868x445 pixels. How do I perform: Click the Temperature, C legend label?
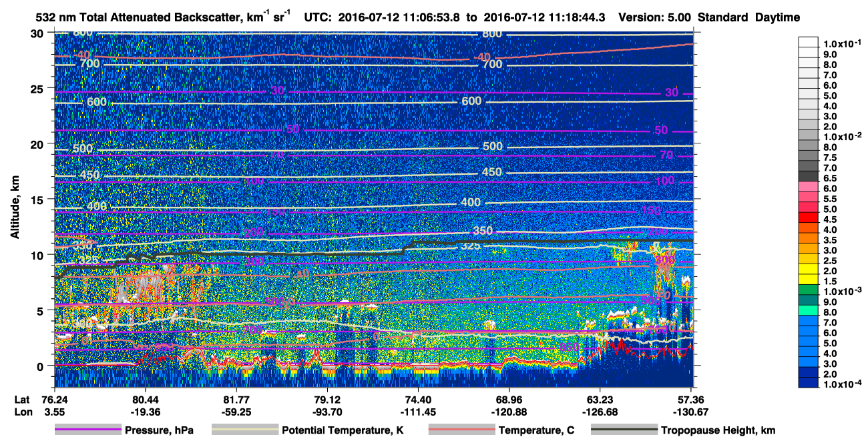tap(536, 430)
